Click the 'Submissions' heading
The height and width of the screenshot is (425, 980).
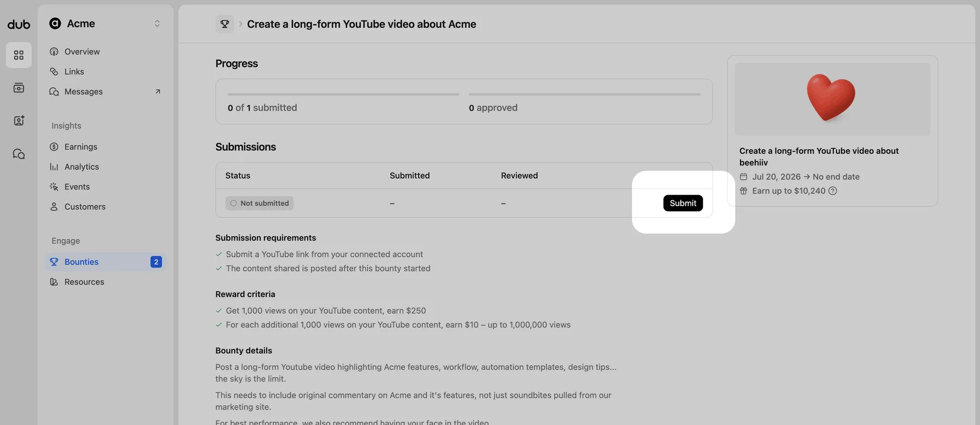(246, 147)
